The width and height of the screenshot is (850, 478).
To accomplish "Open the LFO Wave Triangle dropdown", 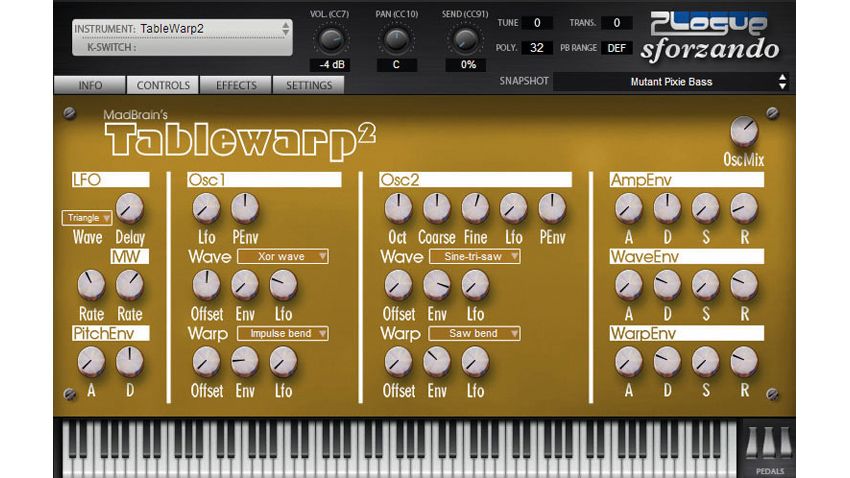I will click(87, 217).
